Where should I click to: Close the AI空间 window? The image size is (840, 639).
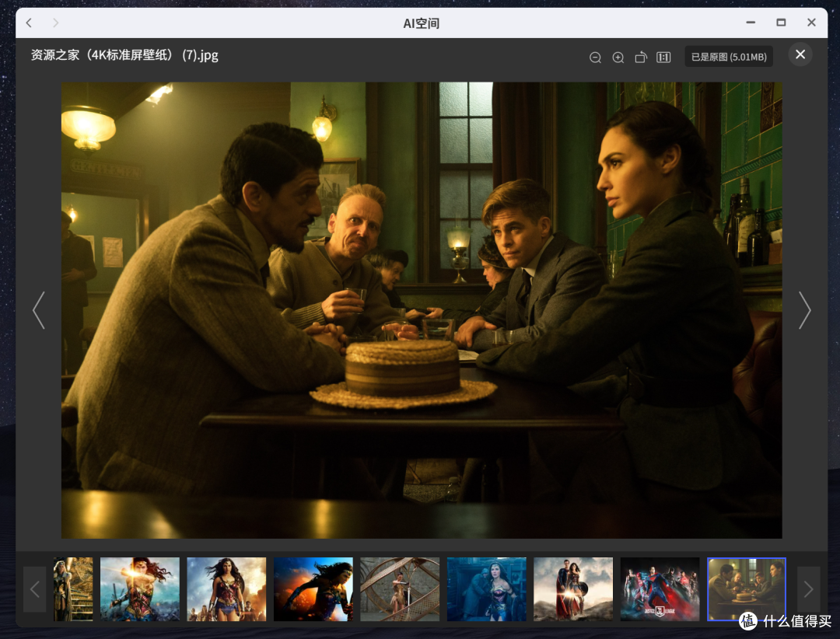pyautogui.click(x=811, y=23)
